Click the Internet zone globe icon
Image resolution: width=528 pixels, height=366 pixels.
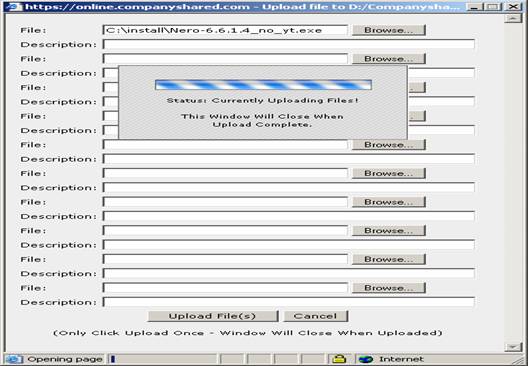click(366, 359)
